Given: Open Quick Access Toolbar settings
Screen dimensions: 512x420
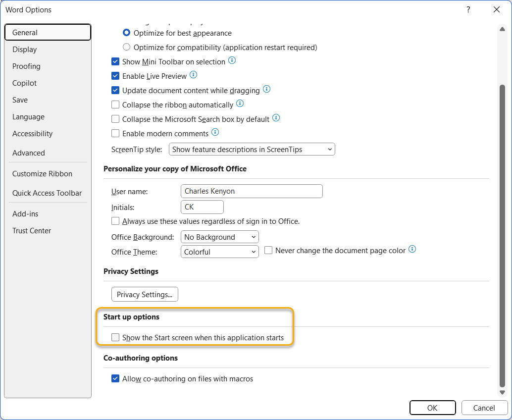Looking at the screenshot, I should tap(47, 193).
